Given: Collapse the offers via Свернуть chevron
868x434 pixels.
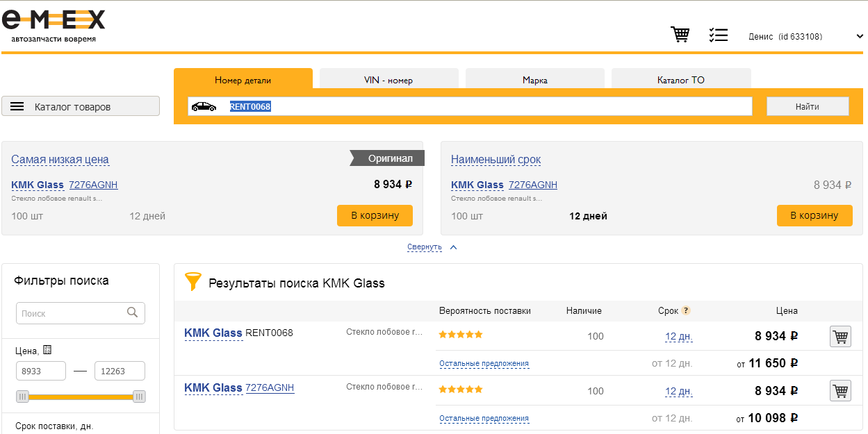Looking at the screenshot, I should click(x=453, y=247).
